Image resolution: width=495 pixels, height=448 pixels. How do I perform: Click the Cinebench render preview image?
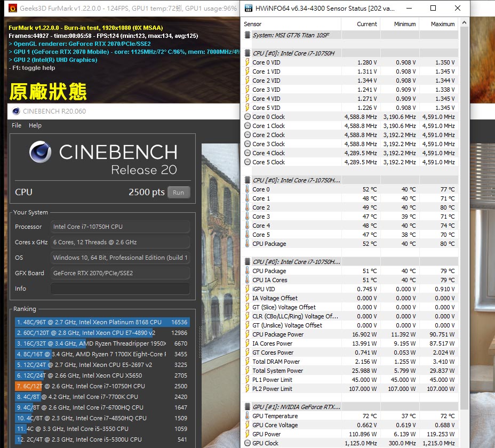[220, 295]
